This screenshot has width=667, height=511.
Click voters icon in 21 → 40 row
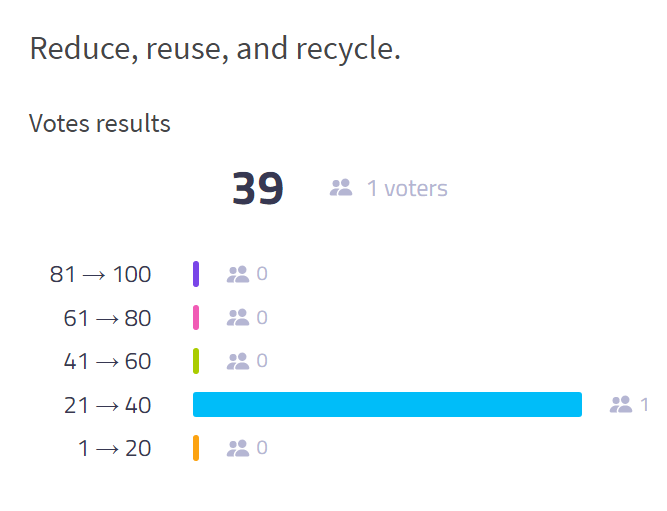621,405
